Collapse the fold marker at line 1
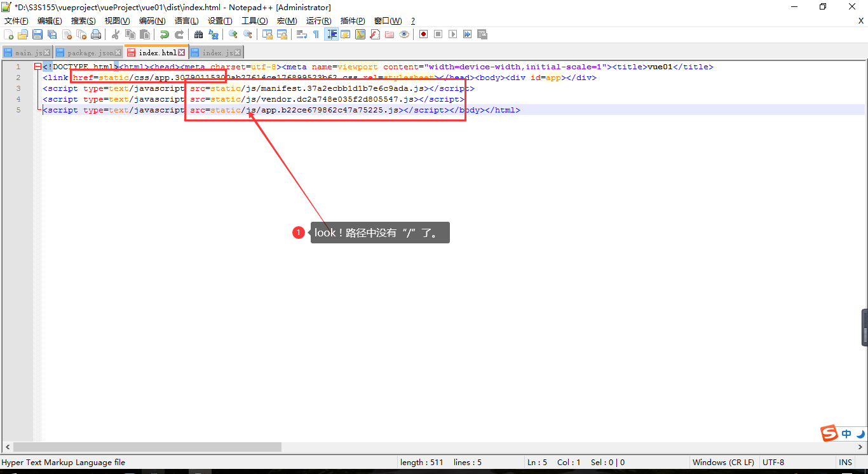The height and width of the screenshot is (474, 868). click(x=37, y=67)
